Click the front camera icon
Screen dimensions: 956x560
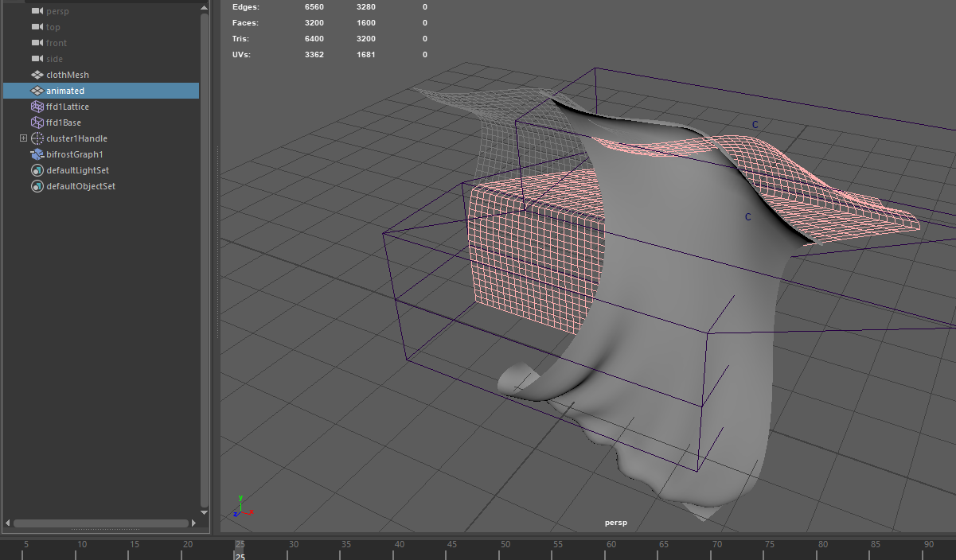[x=35, y=42]
